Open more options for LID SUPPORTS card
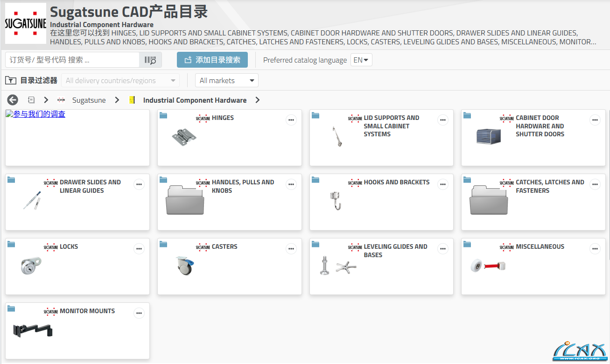 [x=443, y=120]
